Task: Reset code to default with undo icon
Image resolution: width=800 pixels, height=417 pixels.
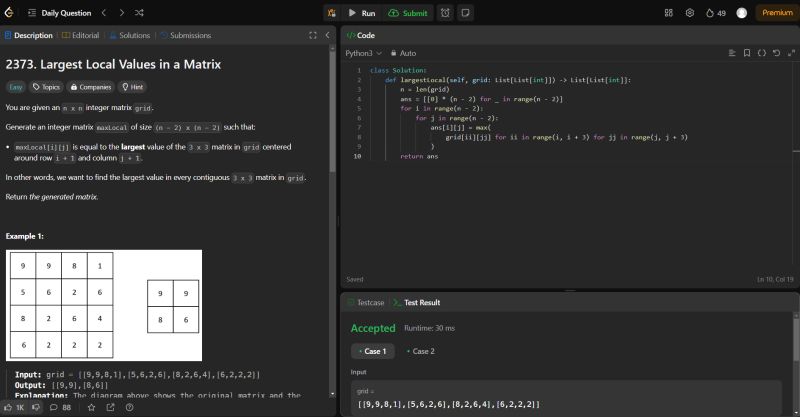Action: (775, 52)
